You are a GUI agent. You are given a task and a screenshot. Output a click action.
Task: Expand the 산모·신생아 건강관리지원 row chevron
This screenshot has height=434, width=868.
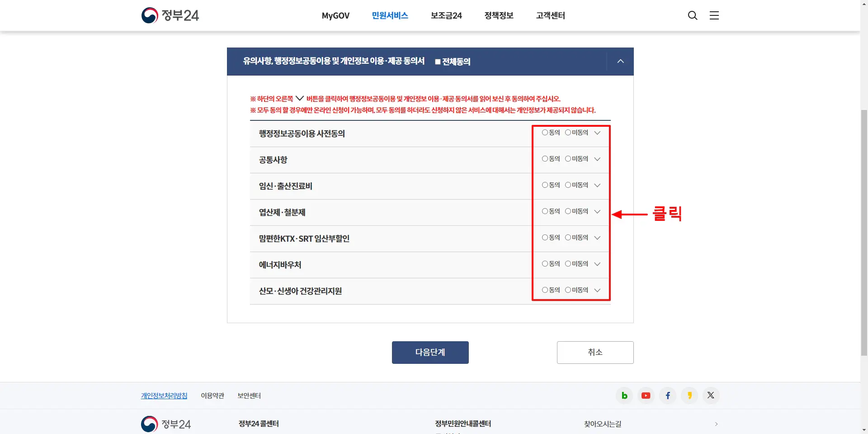coord(597,291)
